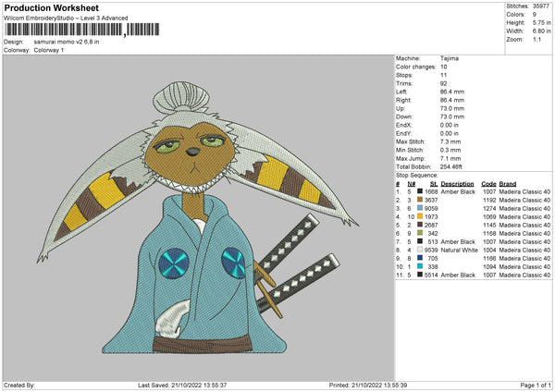Click the 'Stop Sequence:' heading
This screenshot has height=392, width=555.
(x=417, y=176)
